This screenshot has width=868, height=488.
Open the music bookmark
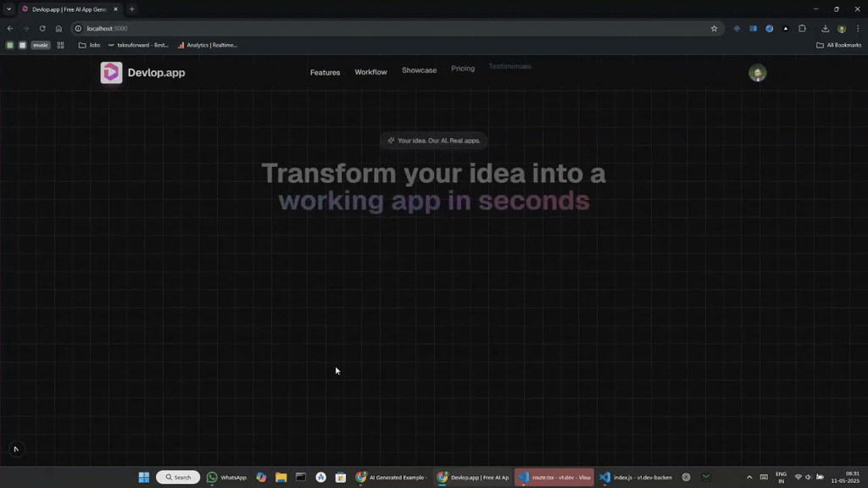[41, 46]
